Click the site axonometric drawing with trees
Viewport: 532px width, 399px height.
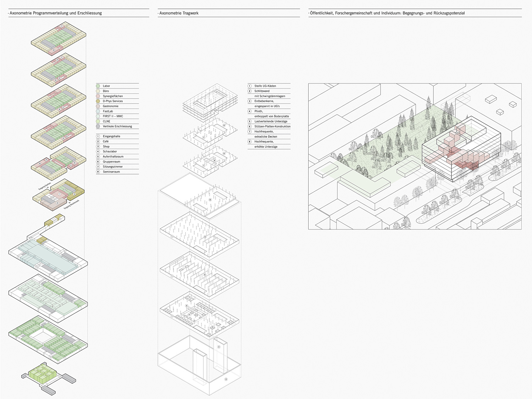(x=415, y=156)
